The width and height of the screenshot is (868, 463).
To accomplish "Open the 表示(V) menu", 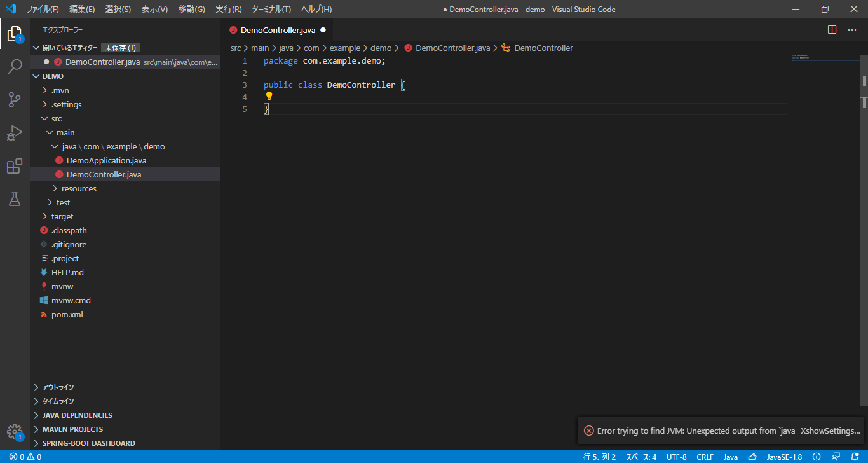I will coord(154,10).
